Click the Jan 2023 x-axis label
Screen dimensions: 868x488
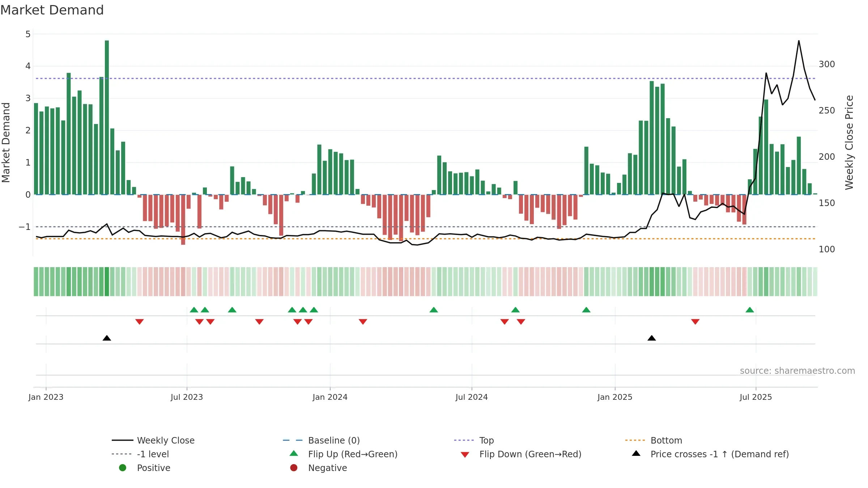[x=46, y=397]
